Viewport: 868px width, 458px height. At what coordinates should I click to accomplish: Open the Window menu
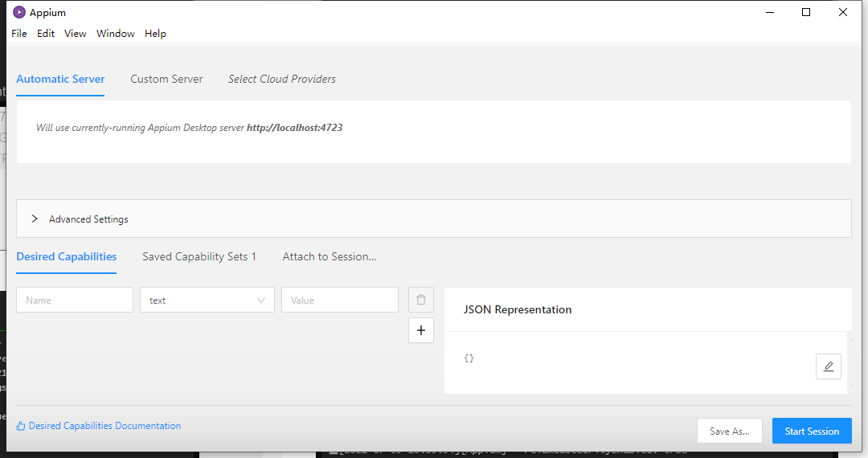tap(116, 33)
